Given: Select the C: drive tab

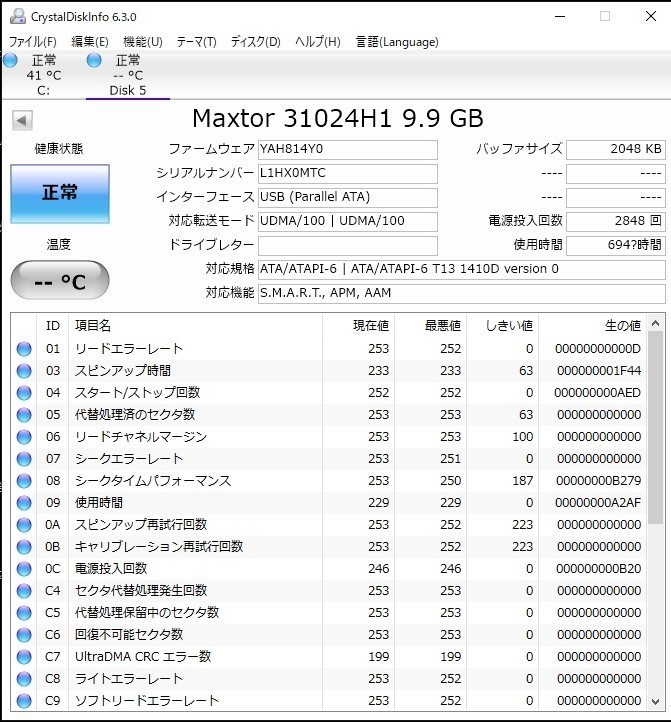Looking at the screenshot, I should click(43, 90).
